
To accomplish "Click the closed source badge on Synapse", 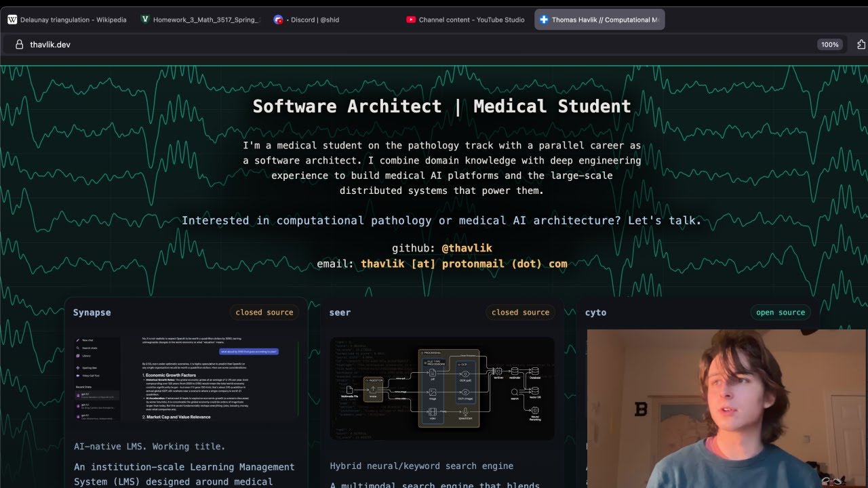I will [x=264, y=312].
